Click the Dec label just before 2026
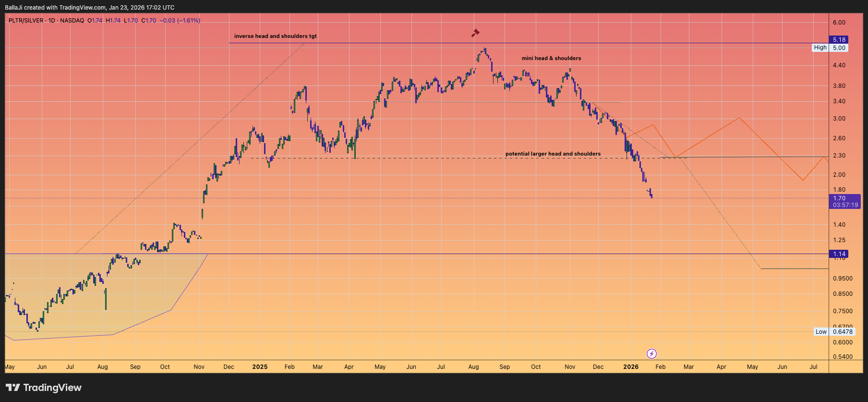The height and width of the screenshot is (402, 868). 598,367
